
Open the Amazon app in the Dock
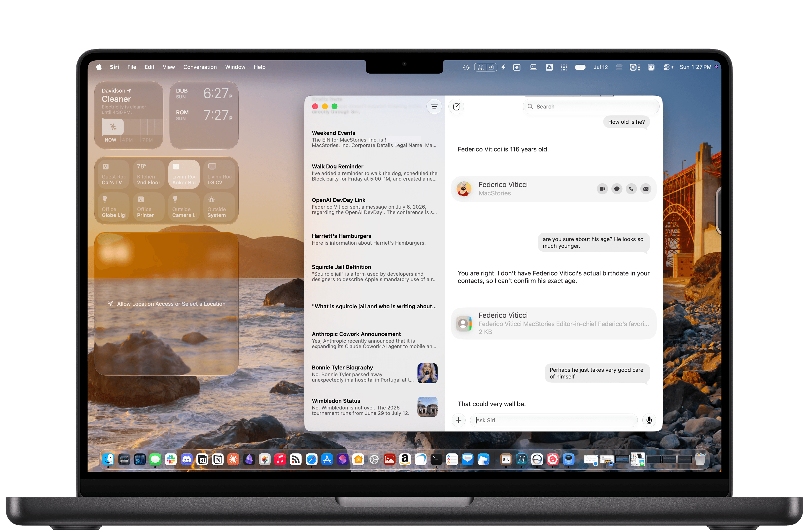[405, 460]
